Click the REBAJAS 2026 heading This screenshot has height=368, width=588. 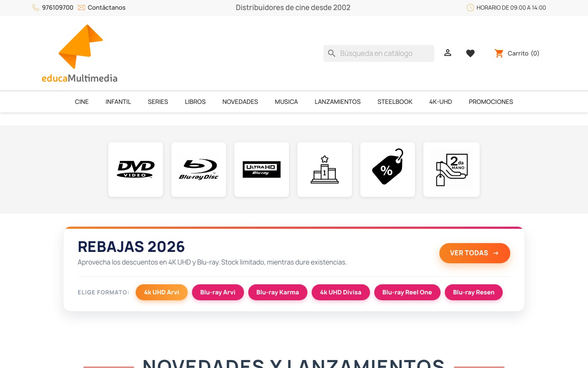(x=131, y=246)
